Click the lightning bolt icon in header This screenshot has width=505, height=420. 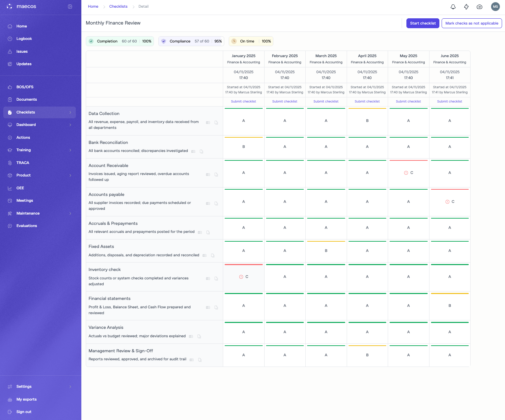(x=466, y=7)
